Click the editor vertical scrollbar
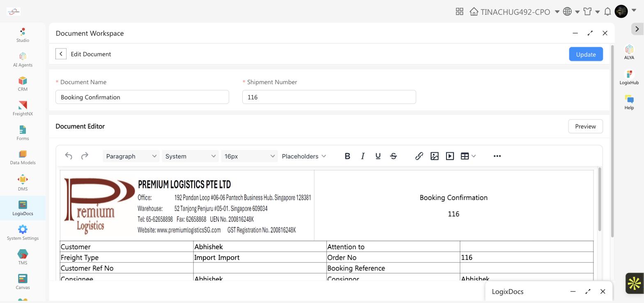The width and height of the screenshot is (644, 303). tap(600, 199)
